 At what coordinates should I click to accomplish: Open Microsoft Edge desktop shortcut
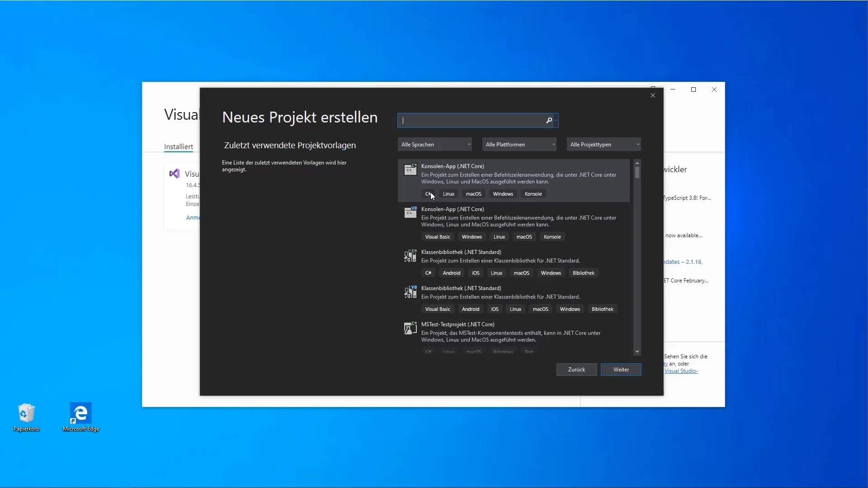tap(81, 417)
